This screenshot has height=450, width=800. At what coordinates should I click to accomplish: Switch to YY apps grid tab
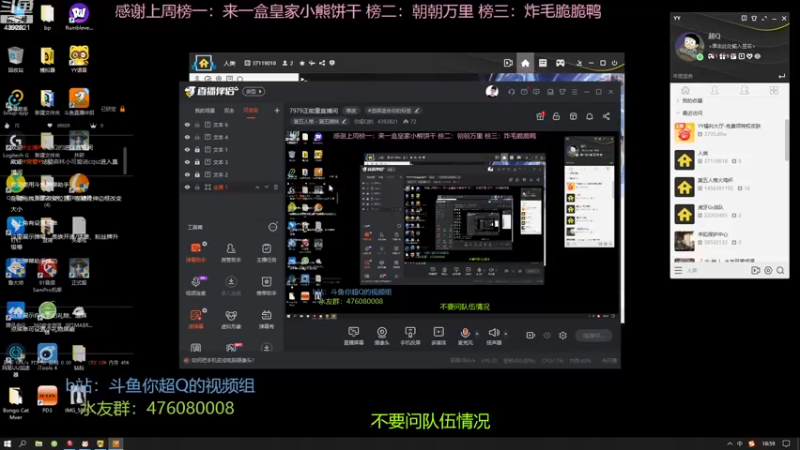pos(774,90)
